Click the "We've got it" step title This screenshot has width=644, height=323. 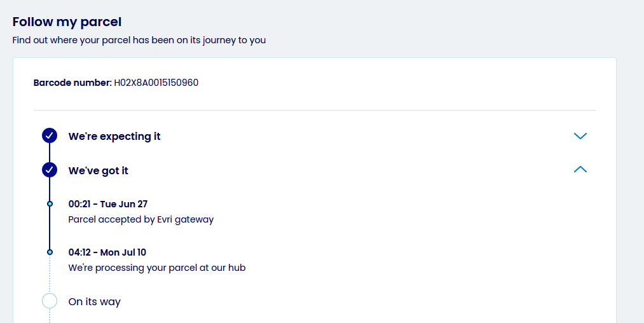click(99, 170)
